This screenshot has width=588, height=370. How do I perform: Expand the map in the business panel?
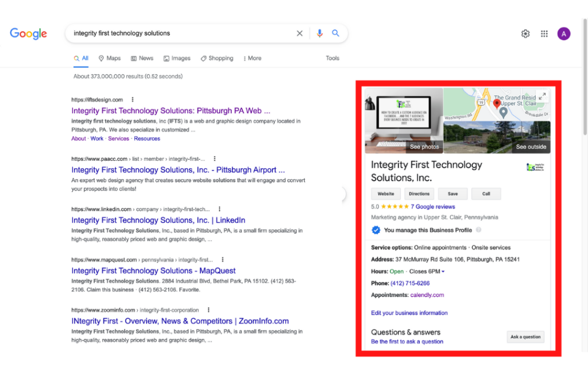pyautogui.click(x=541, y=97)
